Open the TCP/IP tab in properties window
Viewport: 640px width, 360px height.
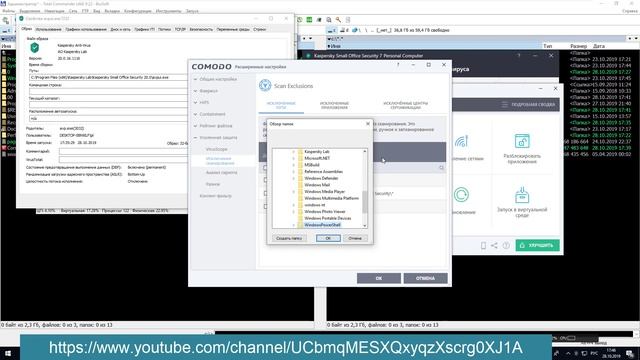[180, 29]
